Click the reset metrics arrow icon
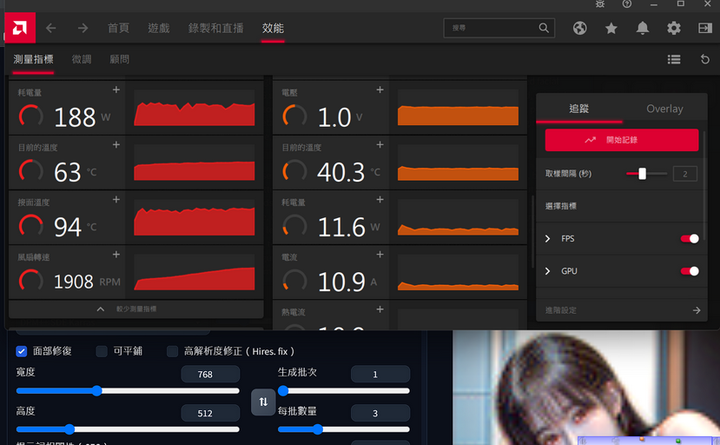 coord(705,59)
